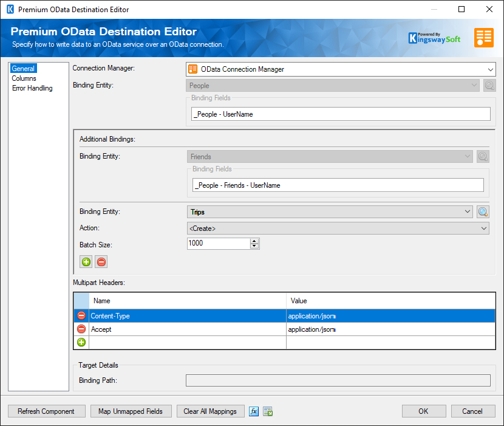Expand the Trips binding entity dropdown
504x426 pixels.
(468, 211)
